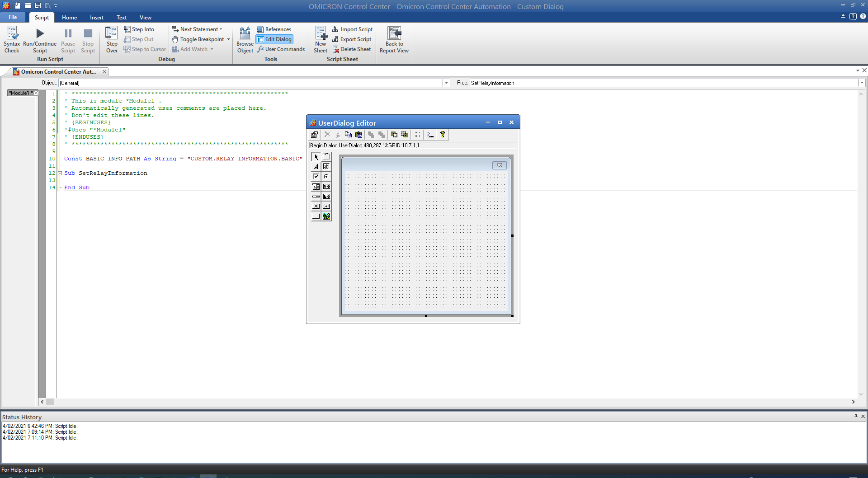Viewport: 868px width, 478px height.
Task: Open the Proc dropdown showing SetRelayInformation
Action: pyautogui.click(x=862, y=83)
